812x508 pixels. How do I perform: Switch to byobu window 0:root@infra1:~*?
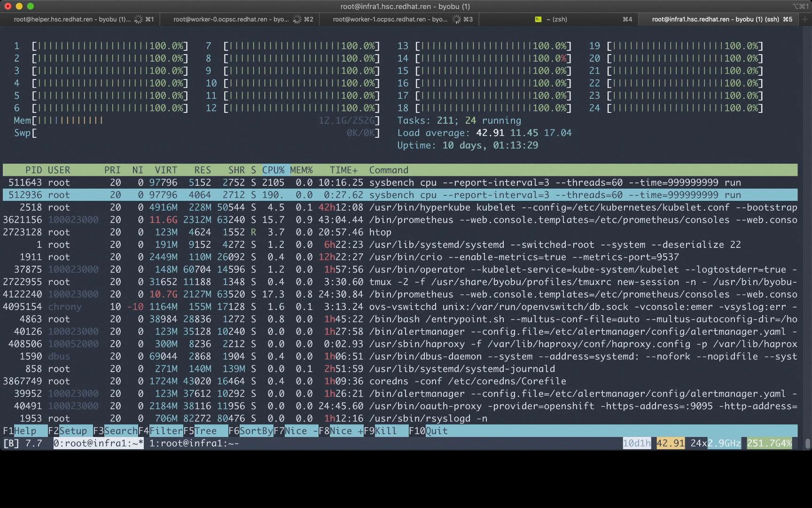click(98, 443)
